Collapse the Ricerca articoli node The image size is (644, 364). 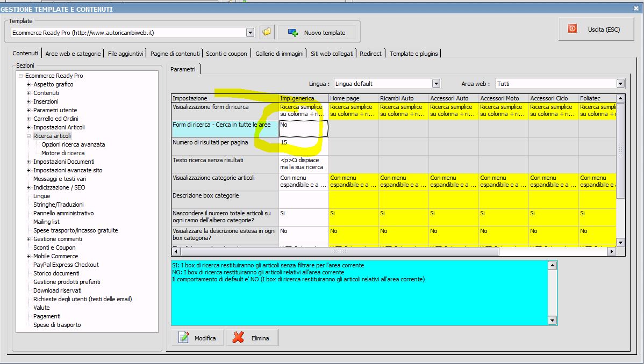[x=28, y=136]
